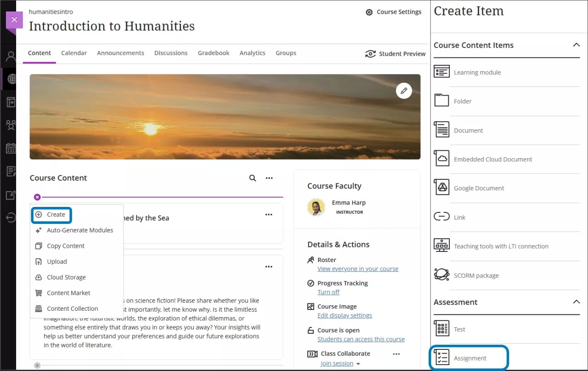Viewport: 588px width, 371px height.
Task: Select Upload from the Create menu
Action: (x=57, y=261)
